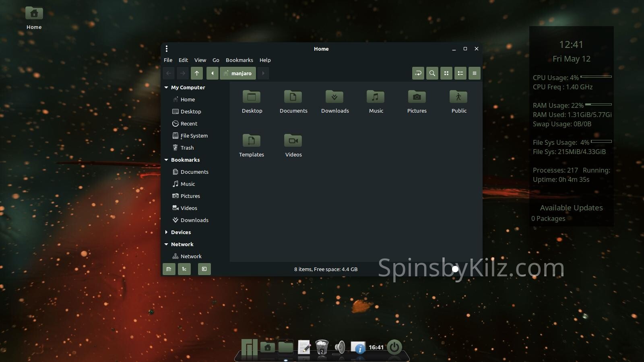
Task: Show treeview in the sidebar button
Action: 184,269
